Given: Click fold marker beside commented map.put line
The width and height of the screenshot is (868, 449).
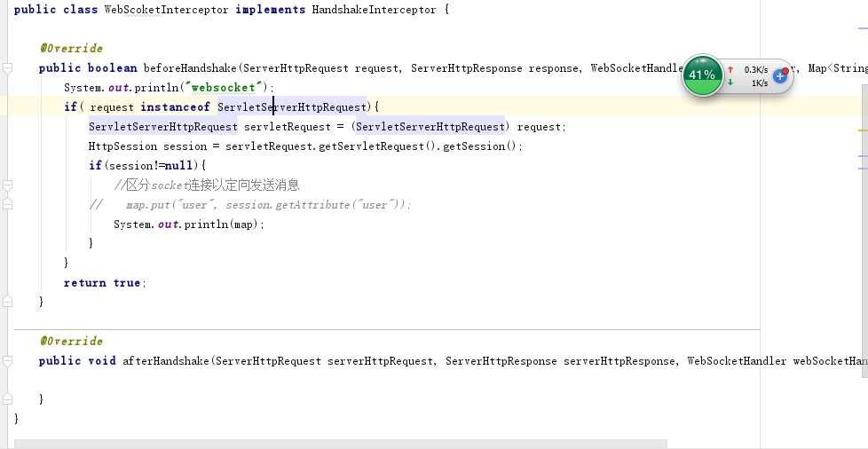Looking at the screenshot, I should click(7, 204).
